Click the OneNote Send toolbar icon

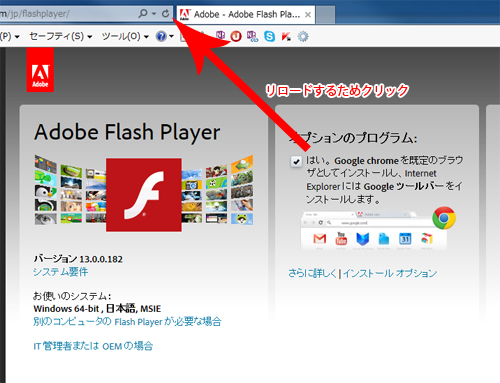tap(220, 35)
